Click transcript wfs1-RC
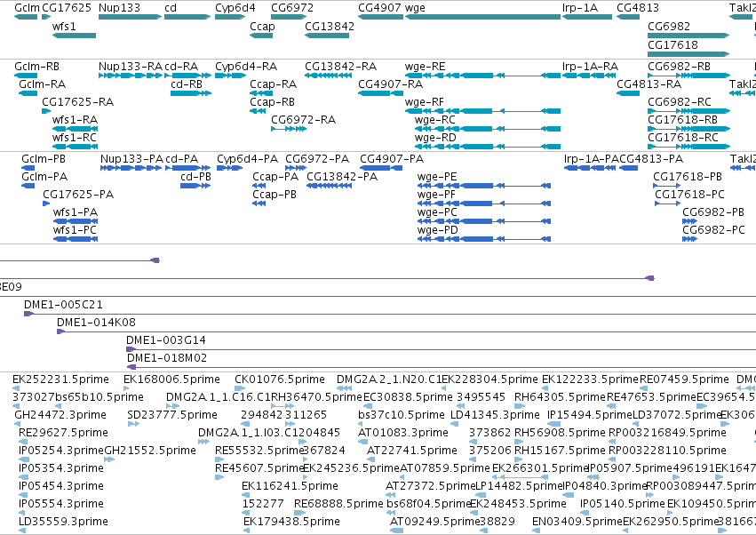The height and width of the screenshot is (535, 756). pos(75,147)
